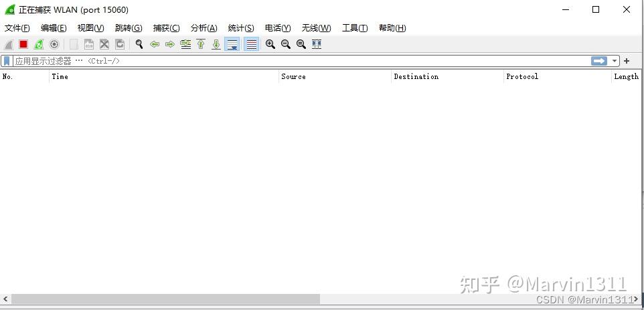Image resolution: width=644 pixels, height=310 pixels.
Task: Click the start capture shark fin icon
Action: tap(9, 44)
